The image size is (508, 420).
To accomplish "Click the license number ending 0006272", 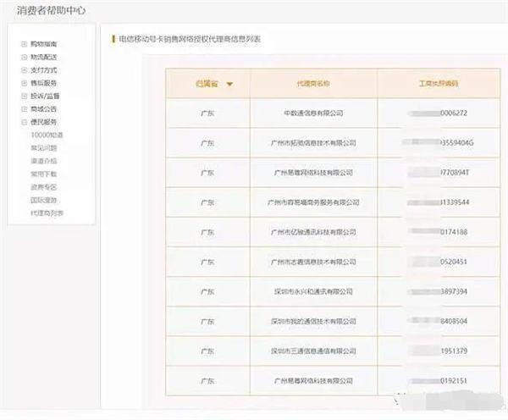I will [x=438, y=113].
